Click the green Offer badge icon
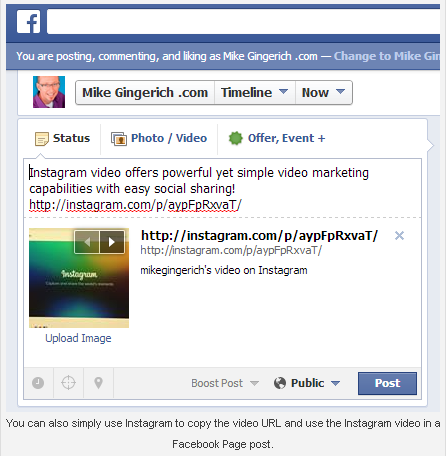The width and height of the screenshot is (446, 456). click(236, 138)
